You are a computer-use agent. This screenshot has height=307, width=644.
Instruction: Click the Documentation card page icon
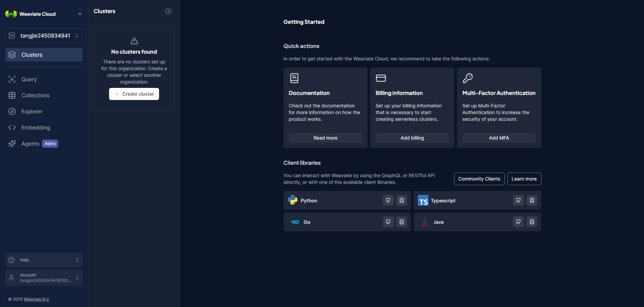coord(294,78)
